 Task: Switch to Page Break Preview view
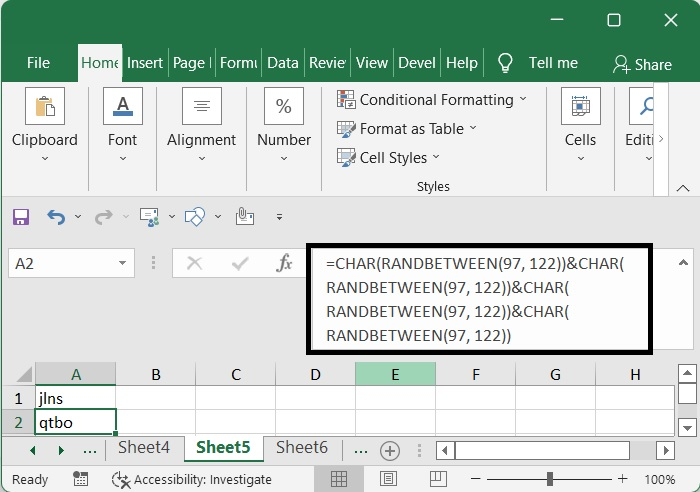pos(433,479)
